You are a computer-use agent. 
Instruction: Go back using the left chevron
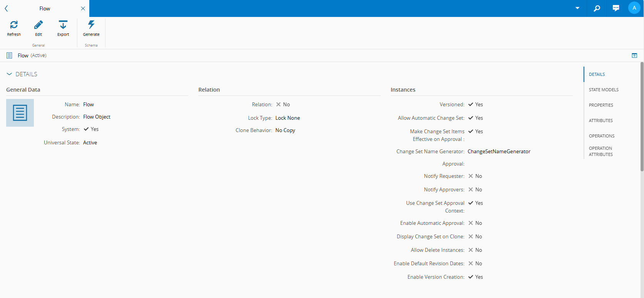tap(6, 8)
